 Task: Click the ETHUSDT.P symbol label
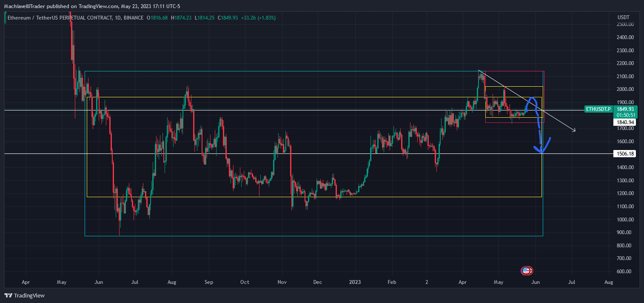tap(598, 109)
